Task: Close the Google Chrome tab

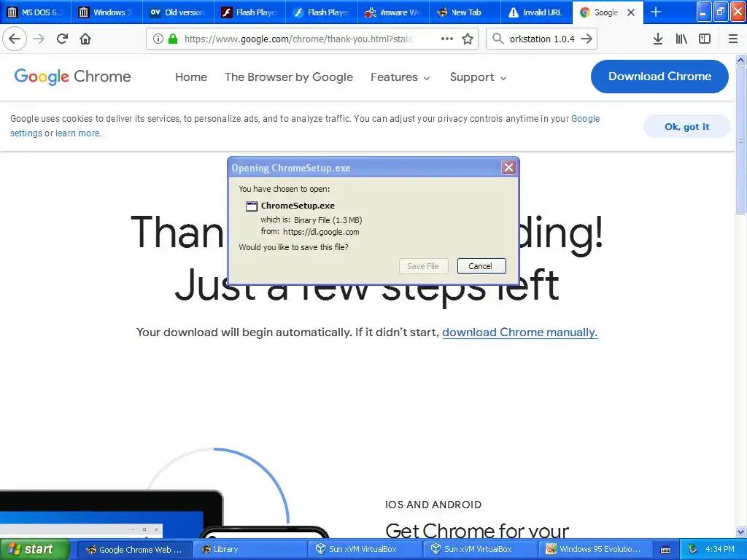Action: pos(631,12)
